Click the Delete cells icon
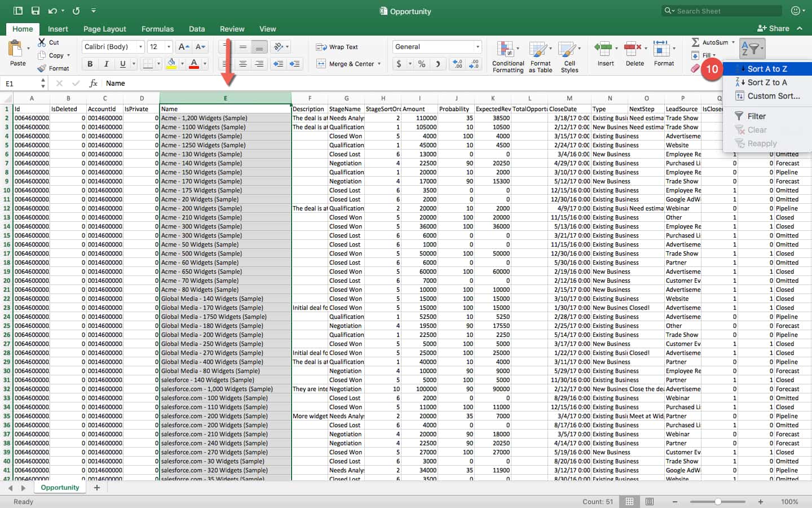812x508 pixels. 633,50
